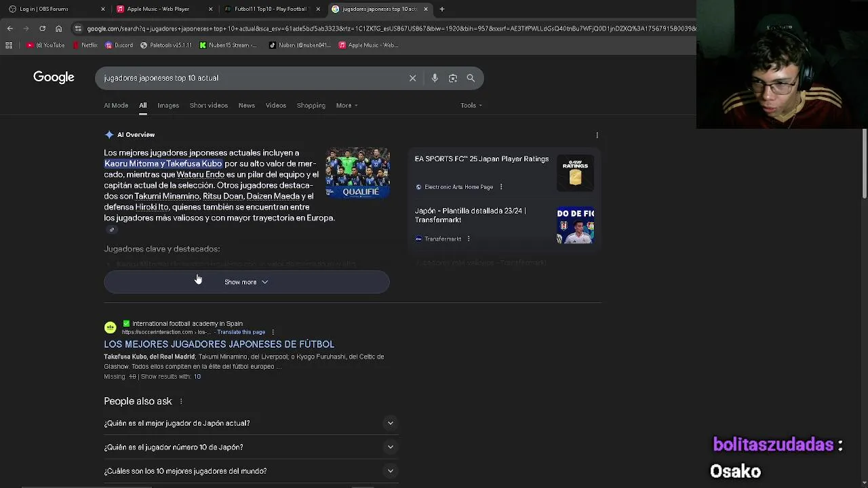Open People also ask three-dot menu
Image resolution: width=868 pixels, height=488 pixels.
[180, 401]
